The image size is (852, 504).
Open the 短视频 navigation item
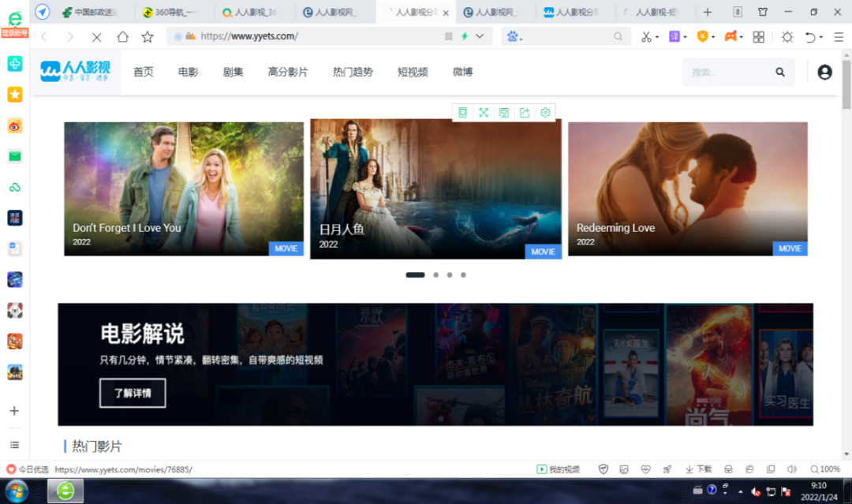413,72
